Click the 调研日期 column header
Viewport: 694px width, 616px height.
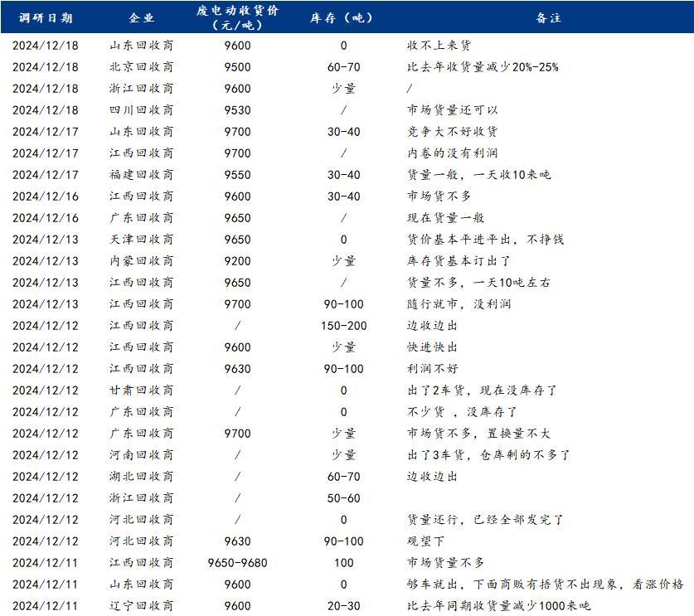point(45,18)
